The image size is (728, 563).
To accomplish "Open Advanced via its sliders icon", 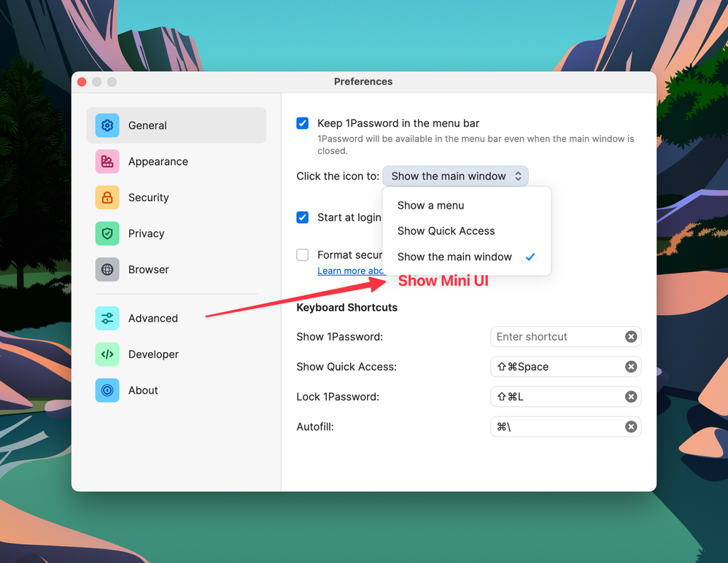I will click(x=107, y=319).
